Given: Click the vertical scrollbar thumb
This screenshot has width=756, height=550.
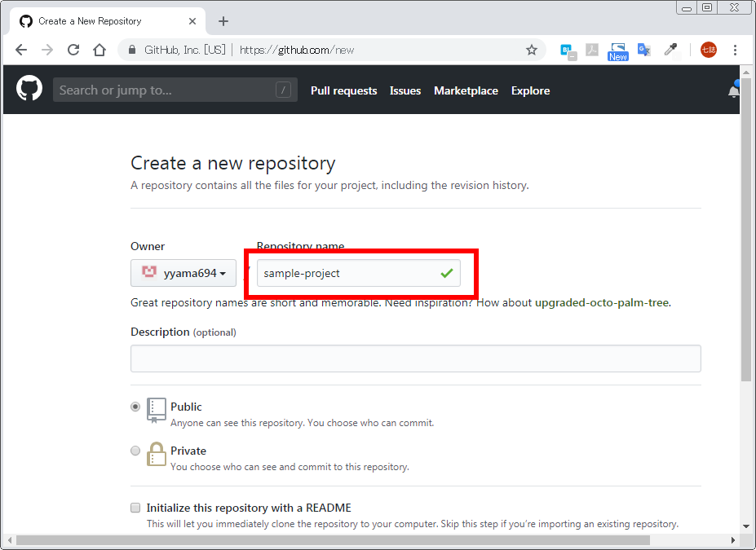Looking at the screenshot, I should 746,229.
